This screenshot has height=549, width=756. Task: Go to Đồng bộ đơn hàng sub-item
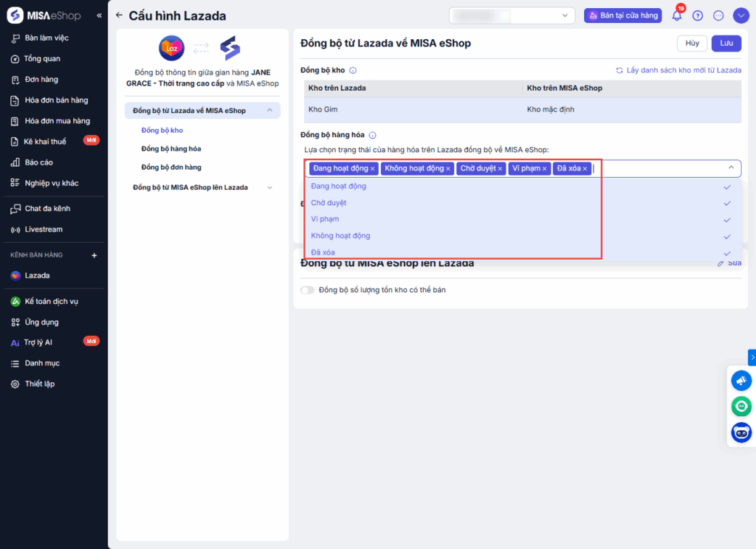(171, 168)
